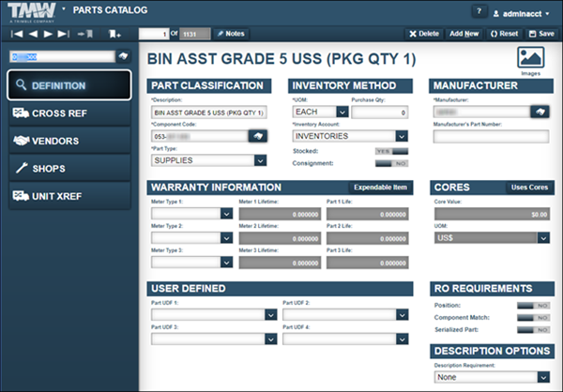Click the part number search box
This screenshot has height=392, width=563.
point(63,56)
